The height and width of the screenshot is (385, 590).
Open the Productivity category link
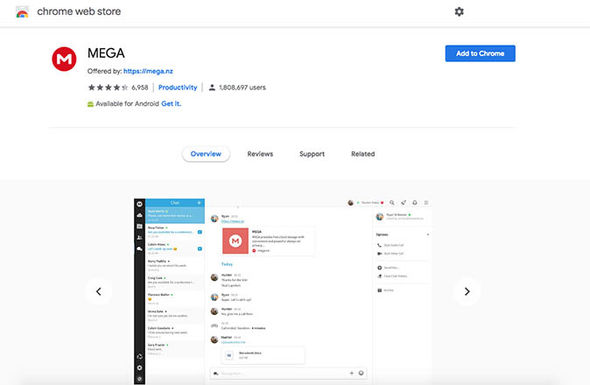click(x=178, y=88)
